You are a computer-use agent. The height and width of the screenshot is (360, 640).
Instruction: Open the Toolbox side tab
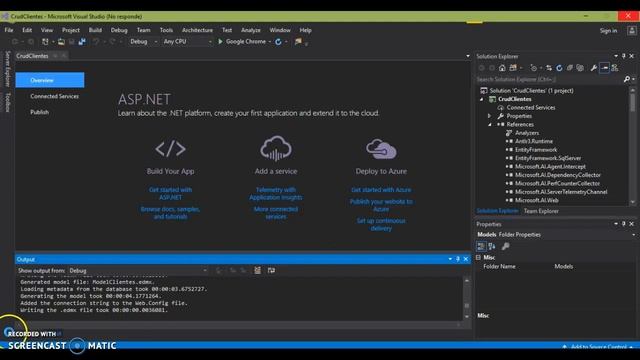[7, 102]
